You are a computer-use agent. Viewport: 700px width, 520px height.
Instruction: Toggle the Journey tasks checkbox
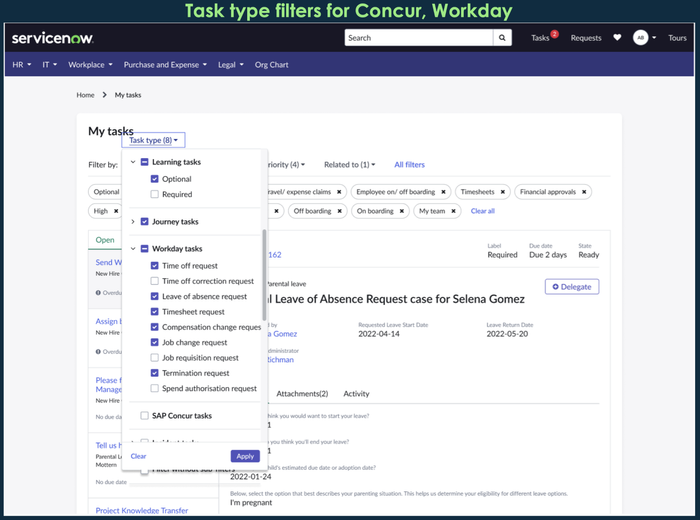coord(144,221)
